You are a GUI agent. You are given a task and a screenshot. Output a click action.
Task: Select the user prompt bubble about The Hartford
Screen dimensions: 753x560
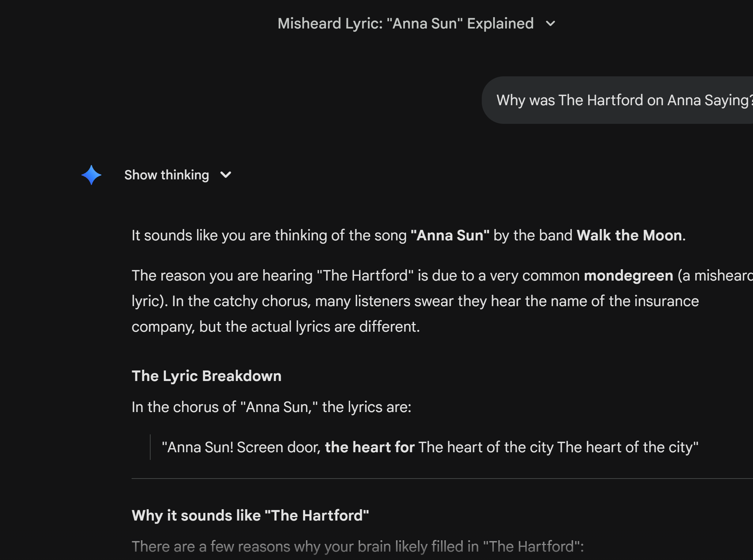621,100
